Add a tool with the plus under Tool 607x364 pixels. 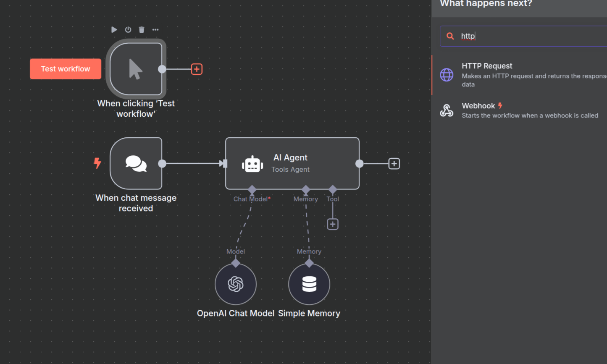click(333, 224)
